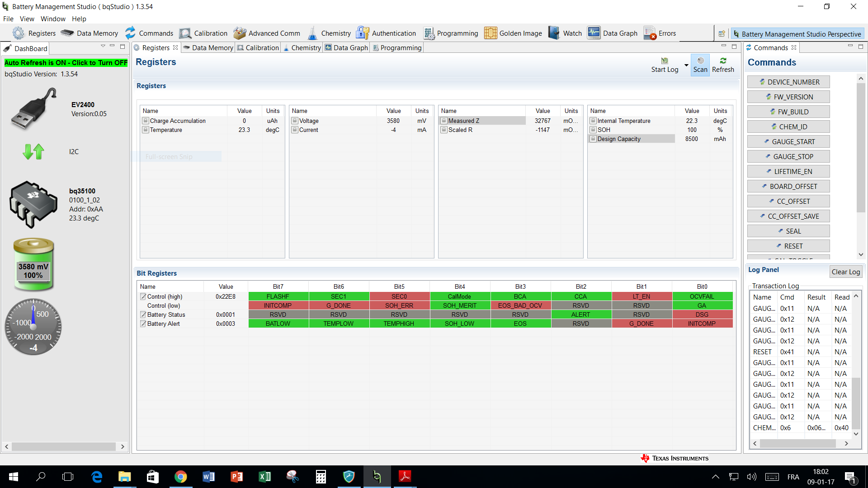This screenshot has width=868, height=488.
Task: Send FW_VERSION command
Action: [x=788, y=97]
